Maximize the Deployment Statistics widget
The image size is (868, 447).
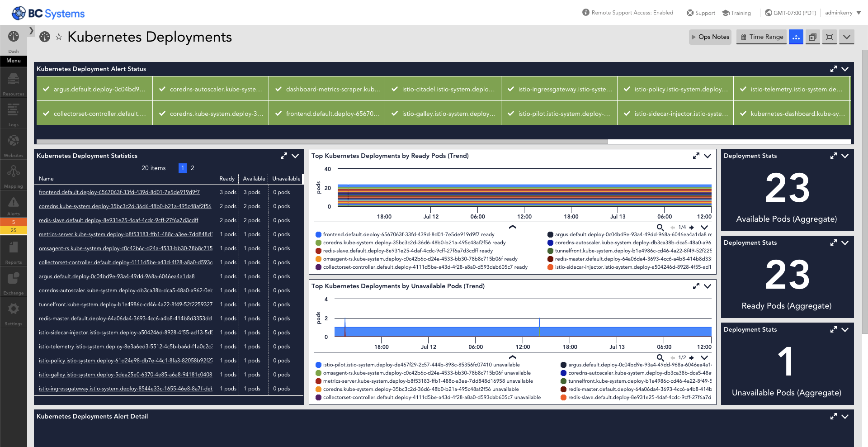(x=284, y=156)
